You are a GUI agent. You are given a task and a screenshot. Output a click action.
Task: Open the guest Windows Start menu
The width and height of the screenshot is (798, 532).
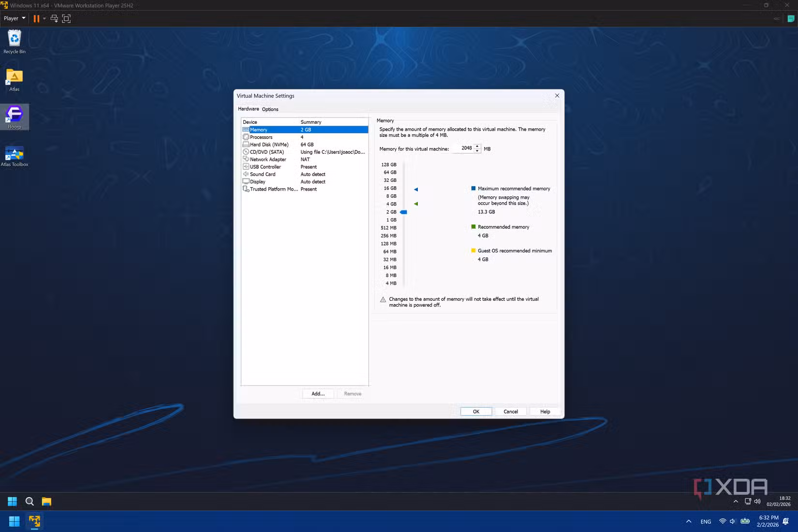(12, 502)
